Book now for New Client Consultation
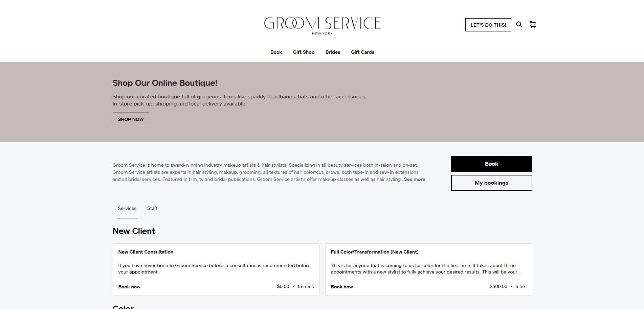The image size is (644, 309). point(129,286)
